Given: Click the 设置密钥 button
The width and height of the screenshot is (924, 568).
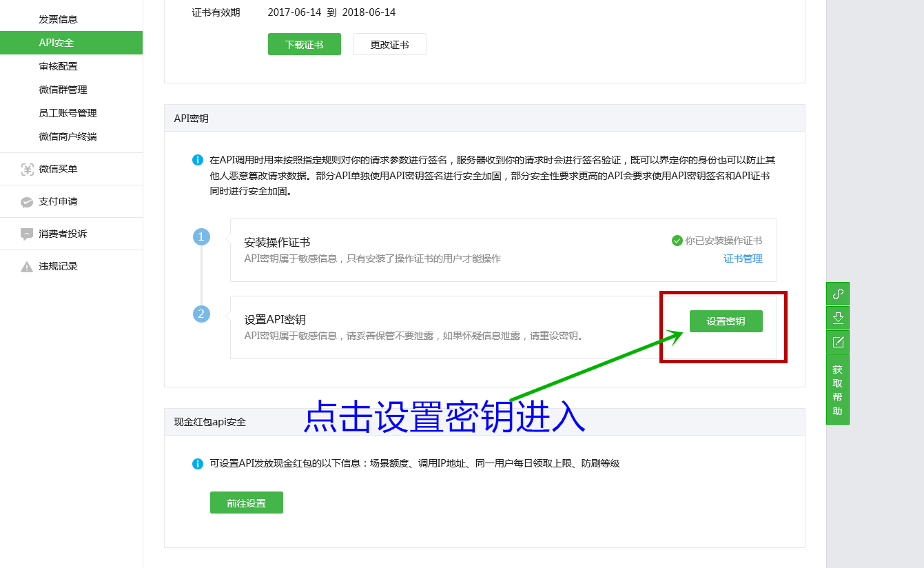Looking at the screenshot, I should (726, 321).
